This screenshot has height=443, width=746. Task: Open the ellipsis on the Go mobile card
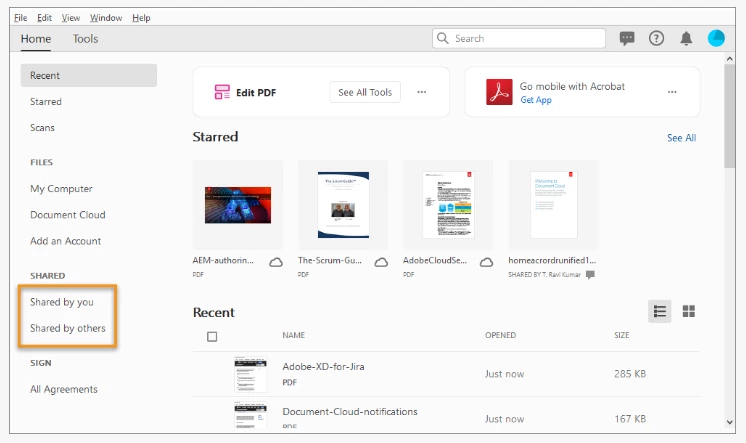pyautogui.click(x=672, y=92)
